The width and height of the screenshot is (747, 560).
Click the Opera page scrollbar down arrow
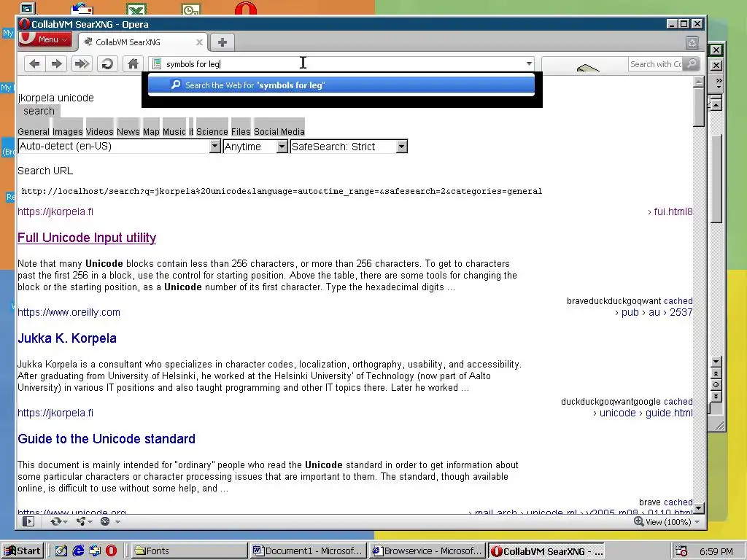699,508
